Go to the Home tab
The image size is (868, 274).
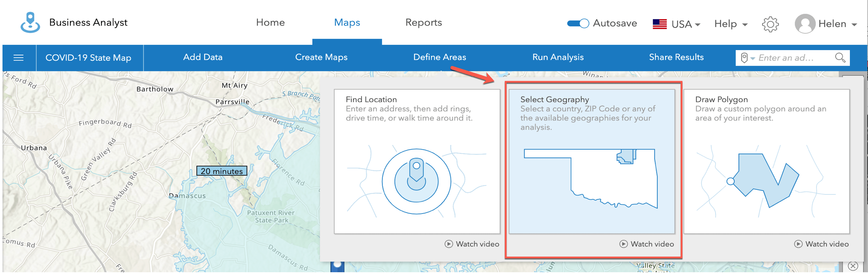(270, 22)
